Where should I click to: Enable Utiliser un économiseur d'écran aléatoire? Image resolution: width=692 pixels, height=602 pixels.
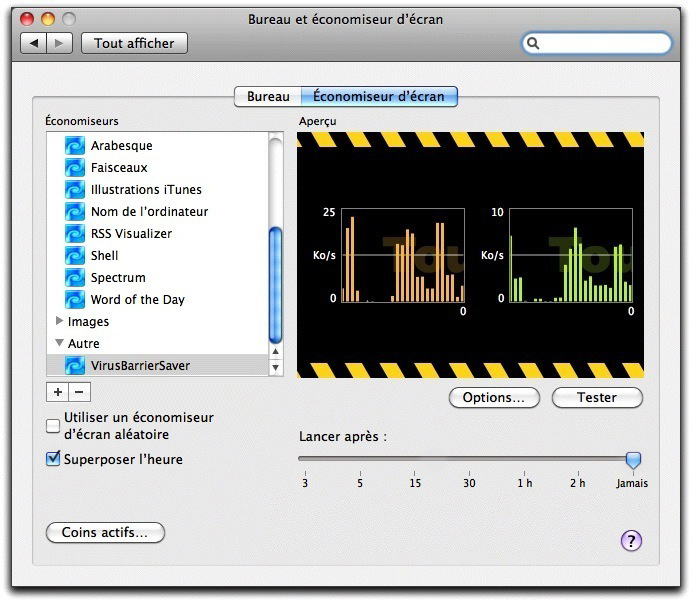tap(53, 426)
